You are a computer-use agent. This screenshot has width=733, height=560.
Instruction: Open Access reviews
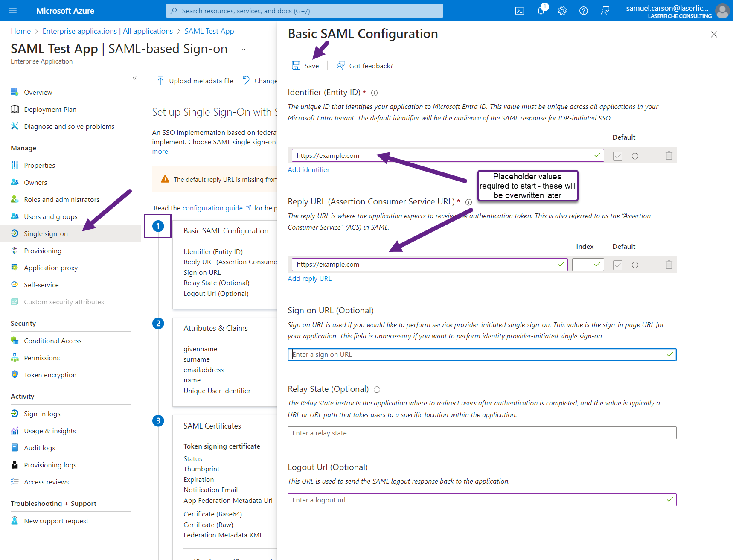tap(46, 482)
